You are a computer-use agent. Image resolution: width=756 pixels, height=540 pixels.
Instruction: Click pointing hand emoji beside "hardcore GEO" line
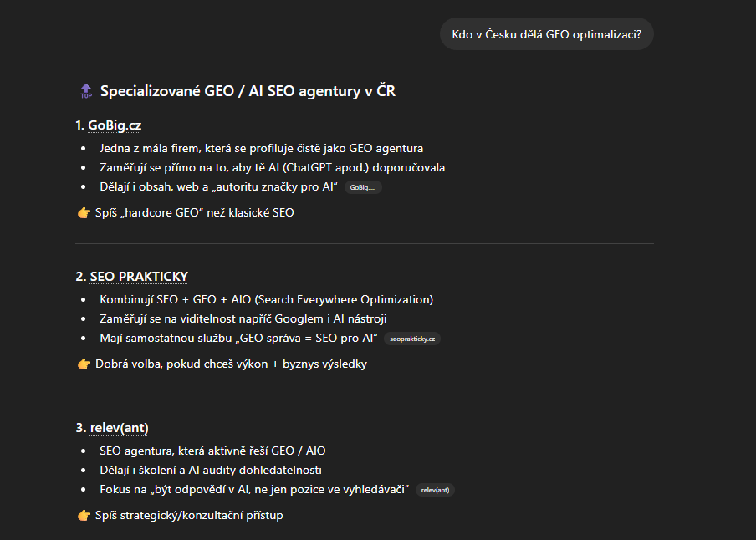tap(84, 212)
